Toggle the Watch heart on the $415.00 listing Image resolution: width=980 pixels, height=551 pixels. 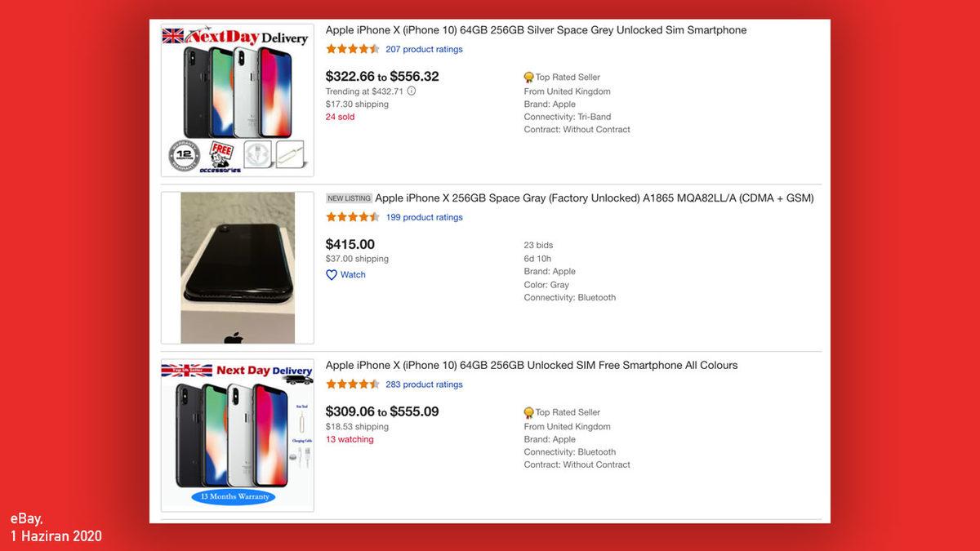[x=332, y=275]
